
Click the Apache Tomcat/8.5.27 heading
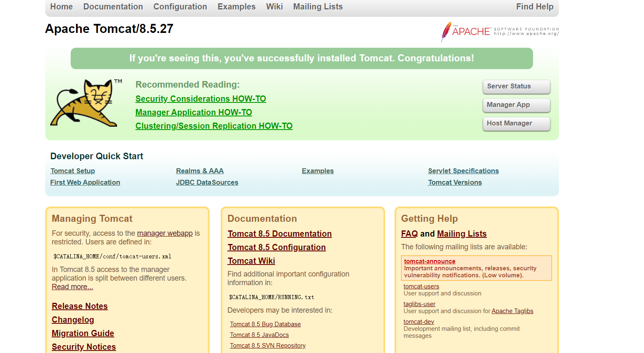point(109,29)
